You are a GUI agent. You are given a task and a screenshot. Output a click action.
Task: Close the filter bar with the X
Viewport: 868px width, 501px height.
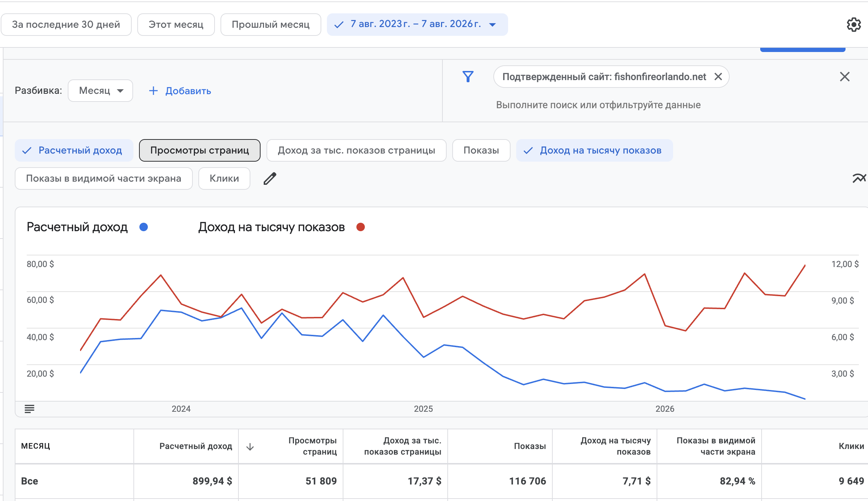coord(845,77)
